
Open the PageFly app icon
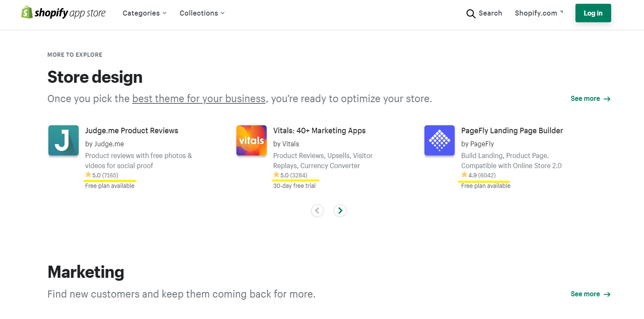point(440,140)
